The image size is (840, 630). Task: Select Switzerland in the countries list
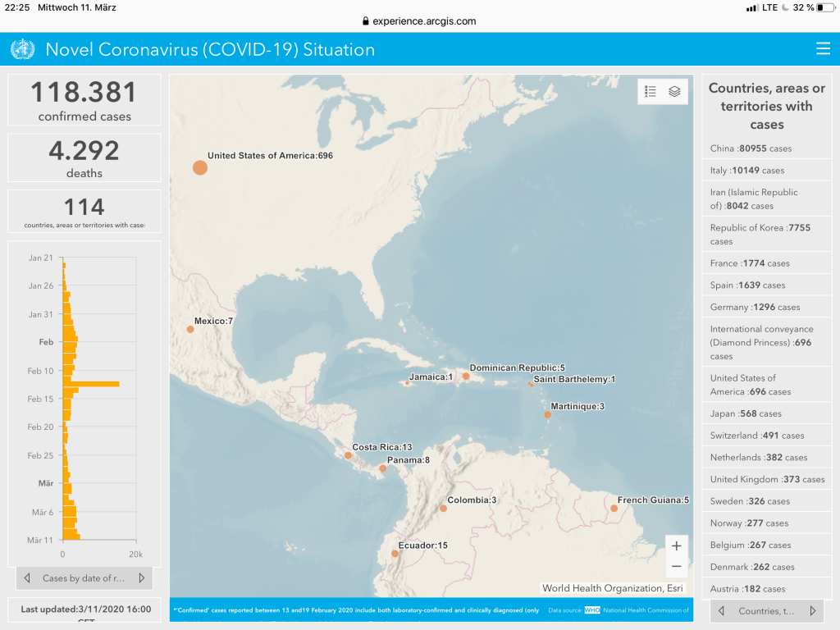(x=756, y=436)
